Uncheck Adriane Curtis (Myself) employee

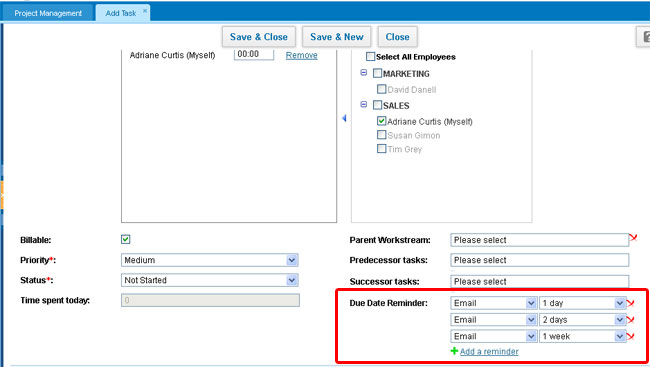(381, 121)
